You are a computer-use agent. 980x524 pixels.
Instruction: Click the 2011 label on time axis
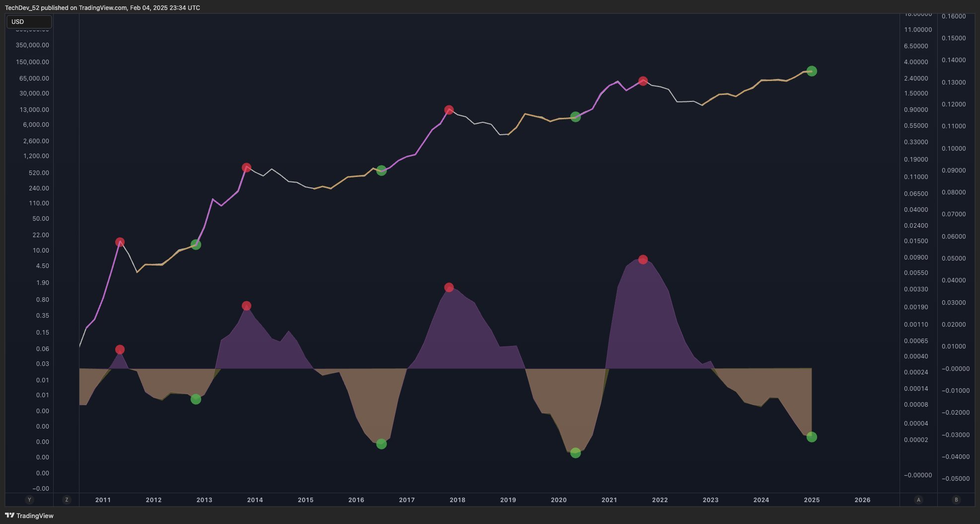(103, 500)
